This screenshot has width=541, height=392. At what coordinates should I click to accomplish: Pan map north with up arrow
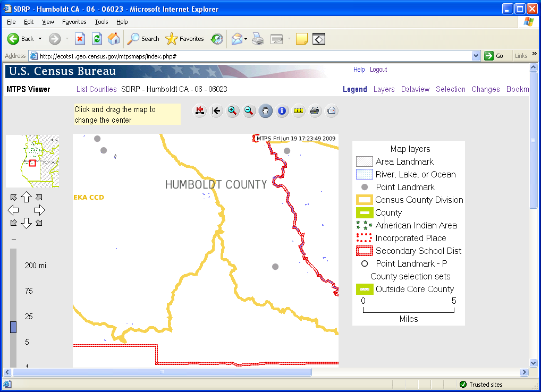coord(26,198)
